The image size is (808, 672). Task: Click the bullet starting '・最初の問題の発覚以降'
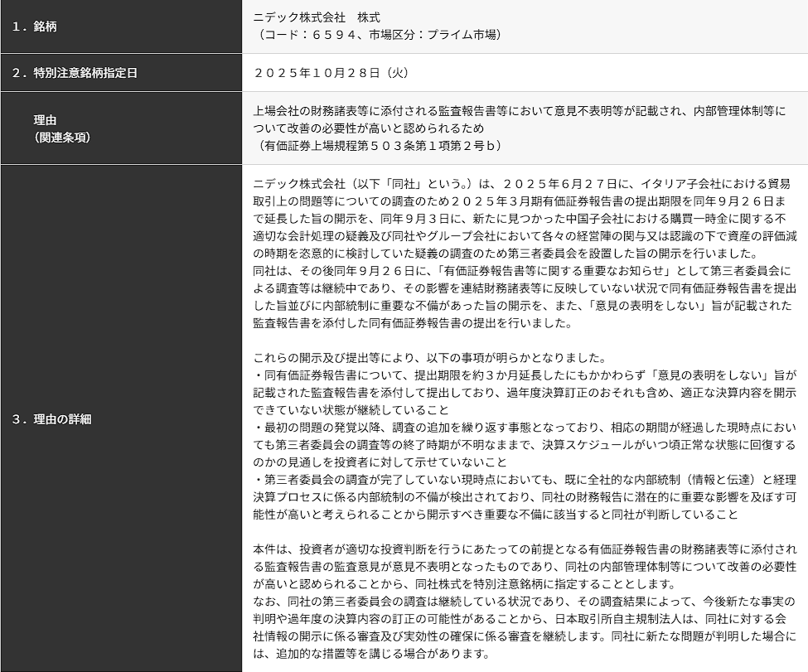[x=525, y=428]
